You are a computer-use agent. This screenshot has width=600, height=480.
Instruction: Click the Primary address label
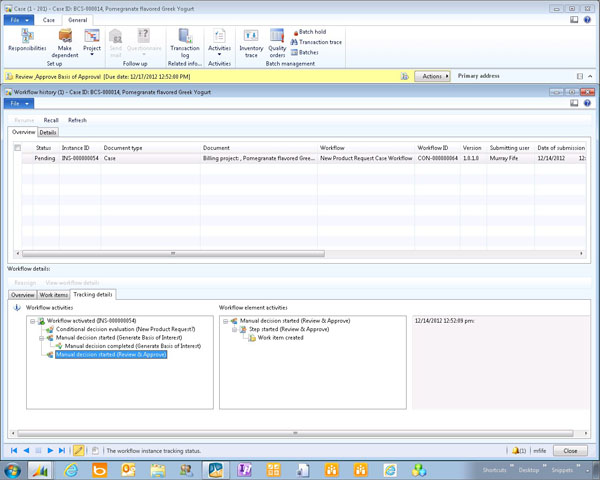[478, 76]
